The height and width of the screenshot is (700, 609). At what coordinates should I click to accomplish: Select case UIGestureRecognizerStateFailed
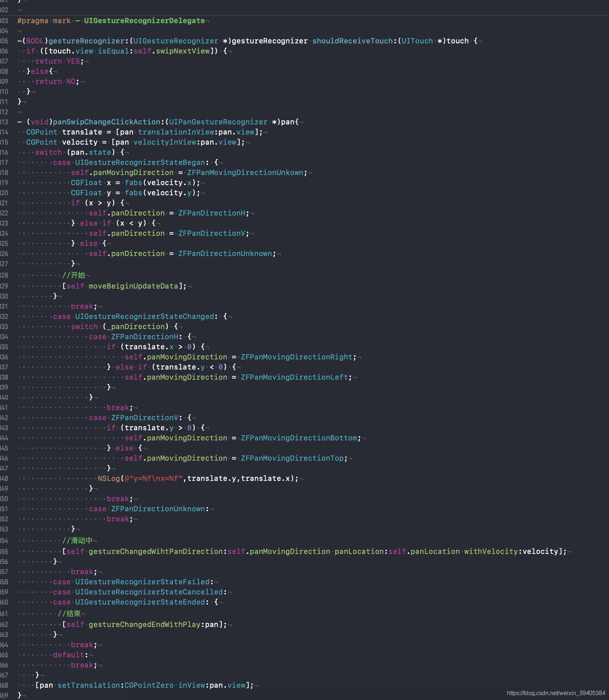(133, 582)
